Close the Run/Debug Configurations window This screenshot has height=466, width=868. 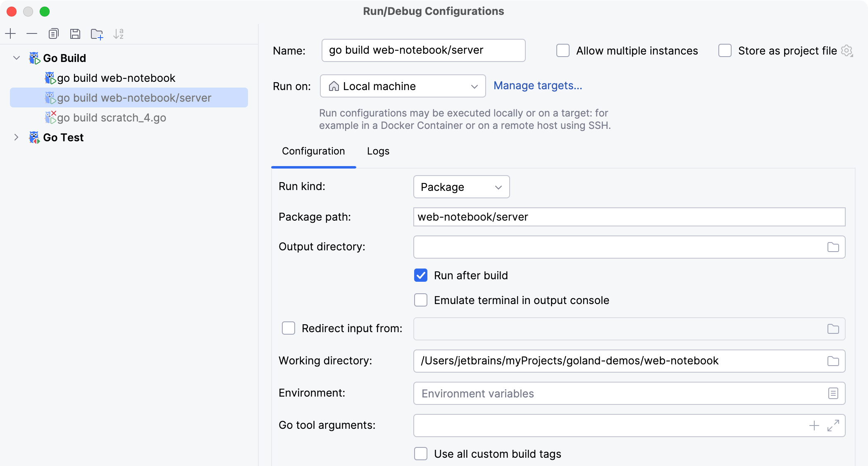coord(12,12)
